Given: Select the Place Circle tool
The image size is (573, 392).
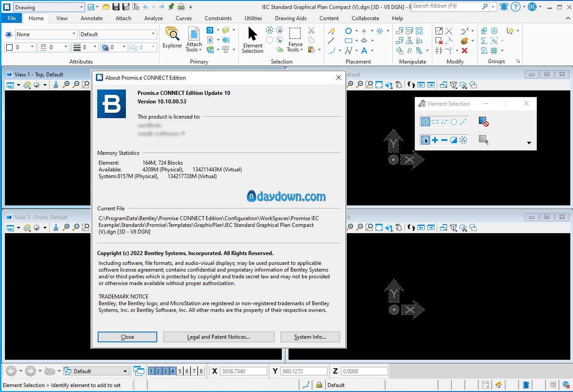Looking at the screenshot, I should pos(349,31).
